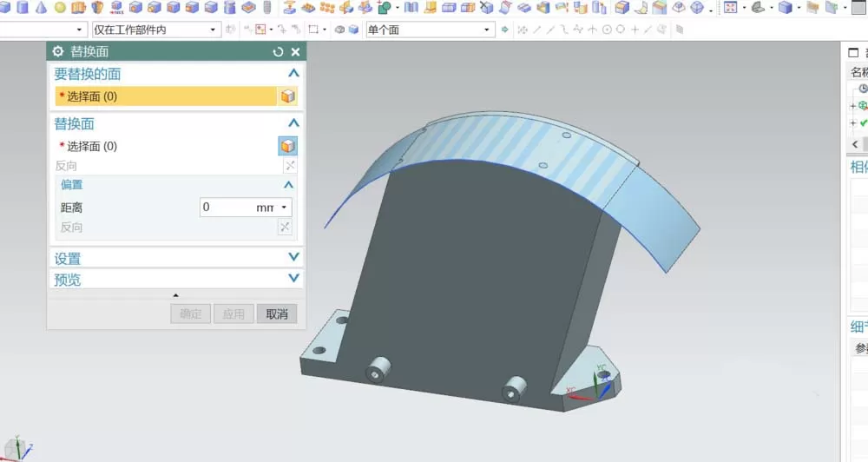Open the 仅在工作部件内 selection scope dropdown

click(156, 30)
